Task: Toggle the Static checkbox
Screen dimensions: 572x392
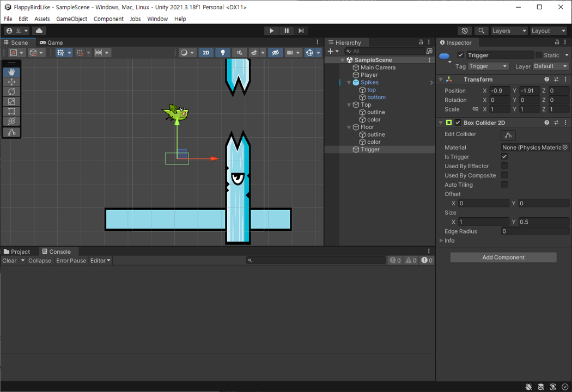Action: coord(538,55)
